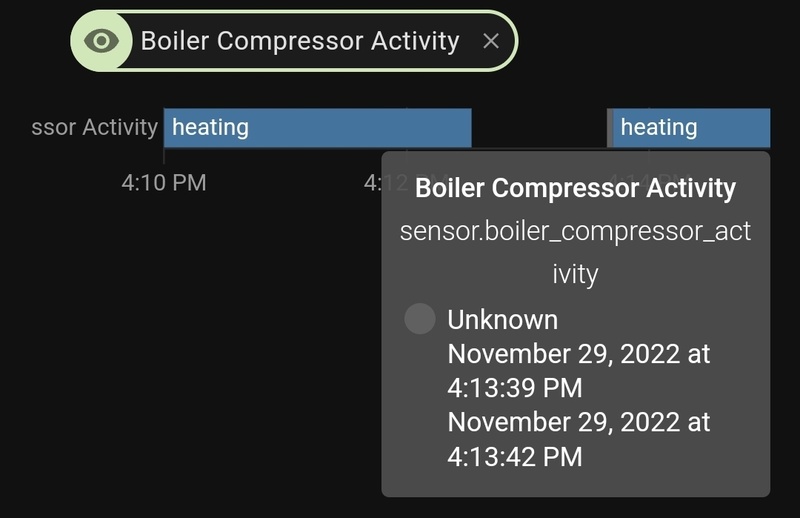Click the 4:10 PM axis label
This screenshot has height=518, width=800.
point(164,183)
